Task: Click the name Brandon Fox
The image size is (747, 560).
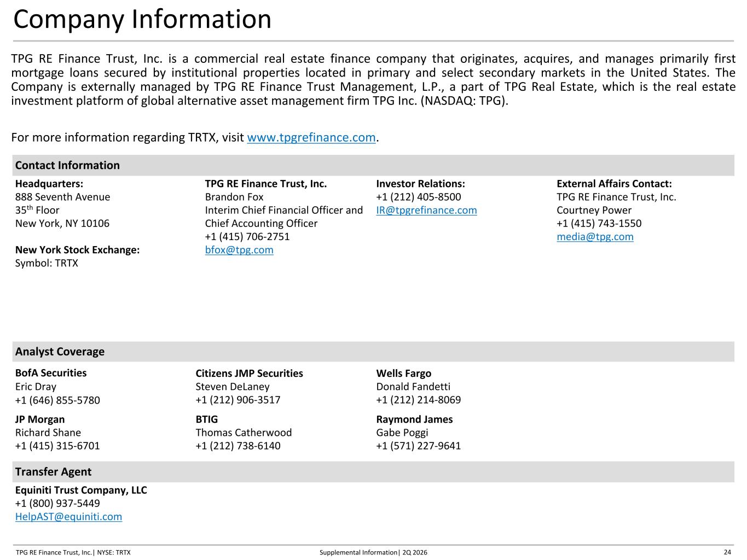Action: (234, 197)
